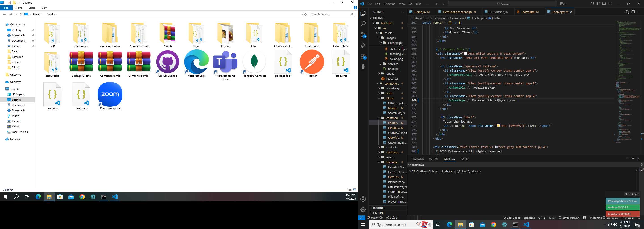Click the remote window icon in status bar

point(362,218)
